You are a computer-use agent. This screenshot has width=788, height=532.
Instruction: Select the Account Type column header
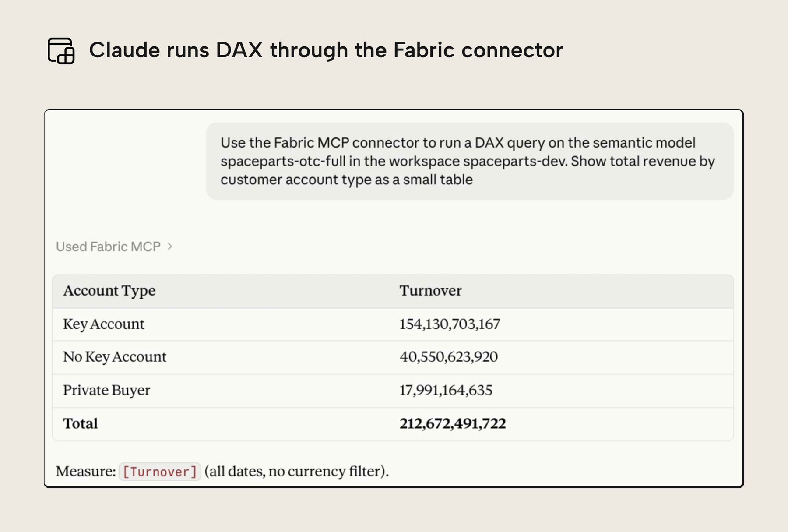click(109, 291)
